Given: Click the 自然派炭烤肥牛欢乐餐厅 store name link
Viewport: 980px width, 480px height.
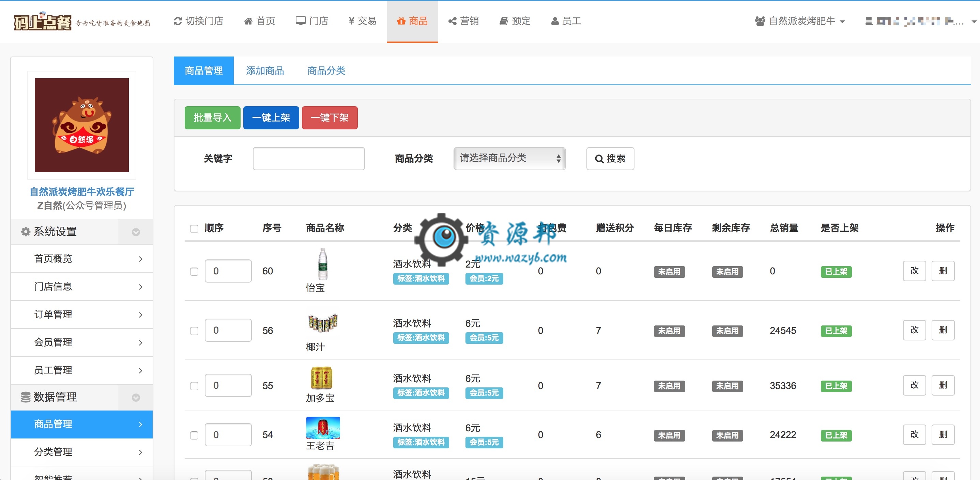Looking at the screenshot, I should coord(82,192).
